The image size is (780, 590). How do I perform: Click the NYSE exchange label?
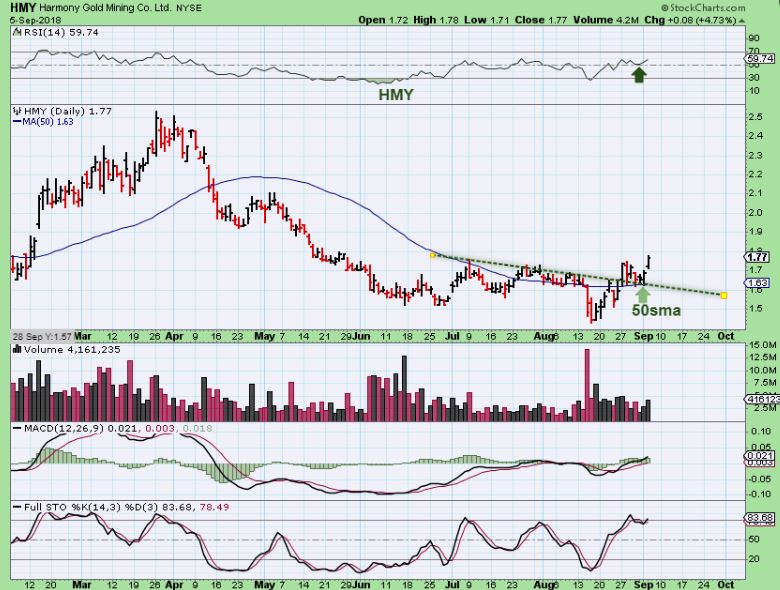click(x=189, y=8)
